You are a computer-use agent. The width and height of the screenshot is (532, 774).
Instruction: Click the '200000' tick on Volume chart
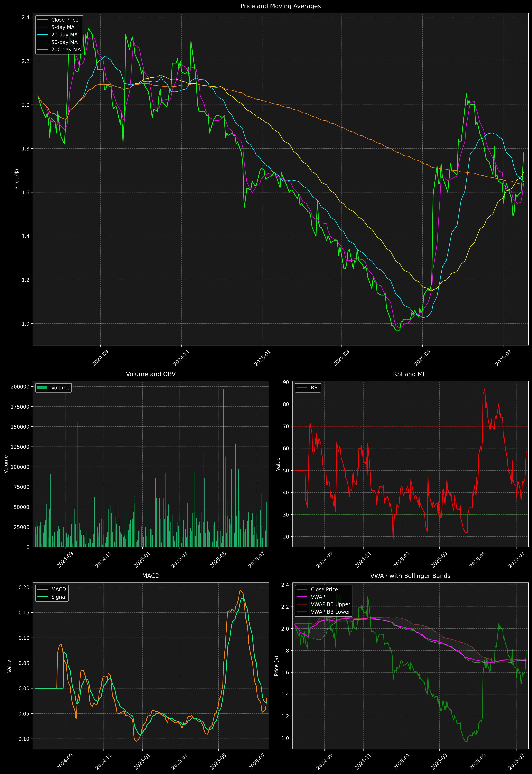pos(20,387)
